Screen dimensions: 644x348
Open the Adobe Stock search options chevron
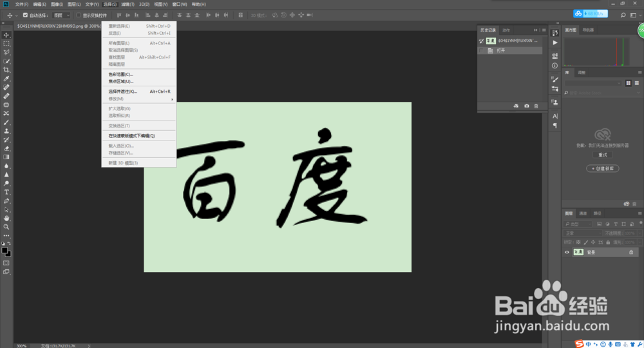pos(638,93)
